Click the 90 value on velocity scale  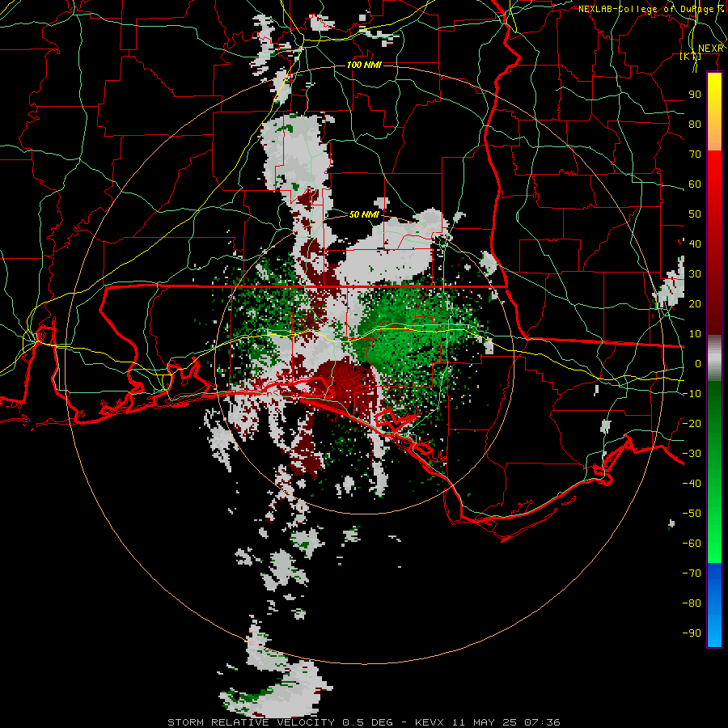click(x=695, y=95)
